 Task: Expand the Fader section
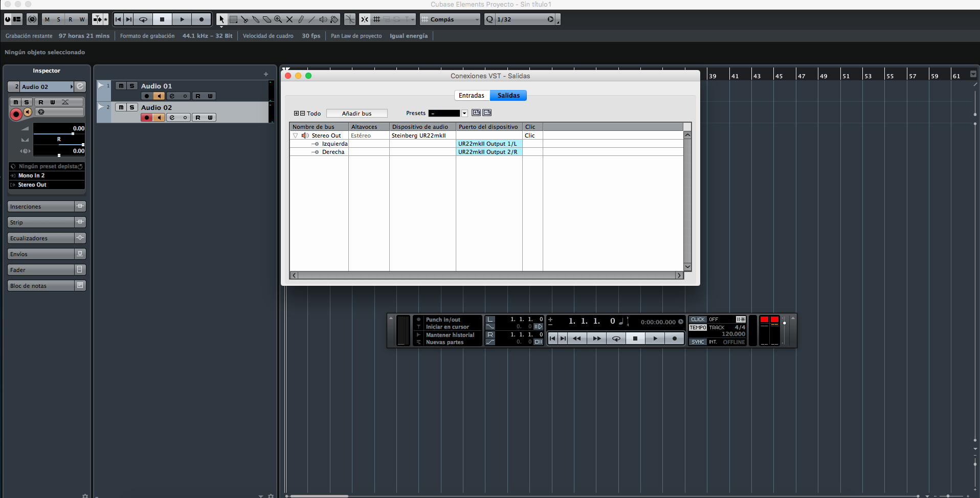47,270
